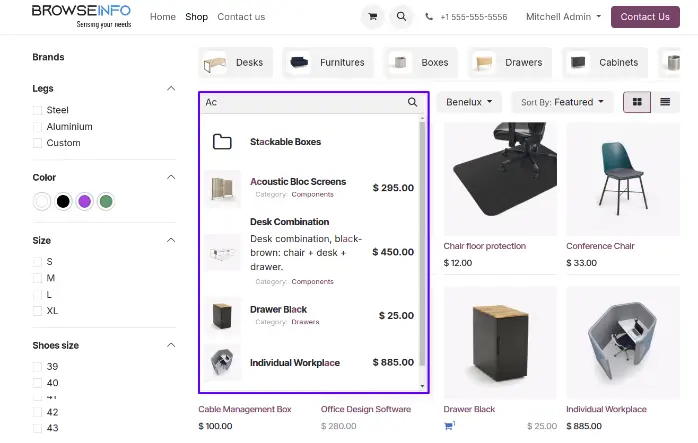Select the Boxes category tab

coord(421,63)
